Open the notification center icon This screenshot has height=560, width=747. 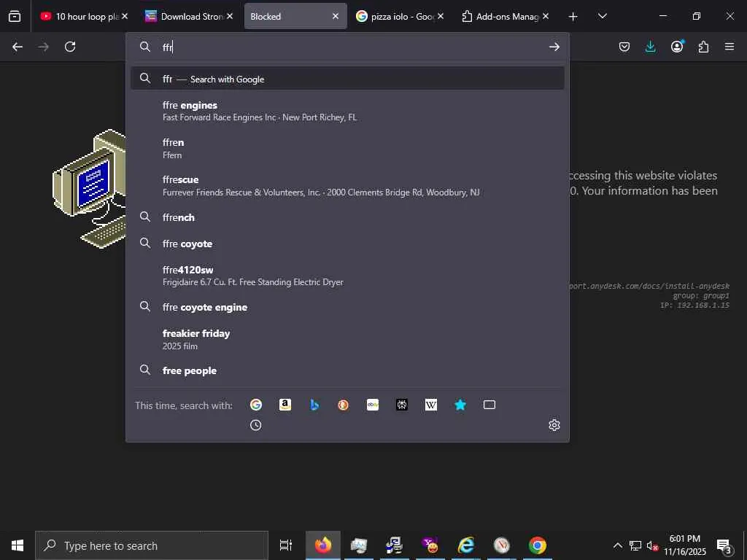coord(724,546)
